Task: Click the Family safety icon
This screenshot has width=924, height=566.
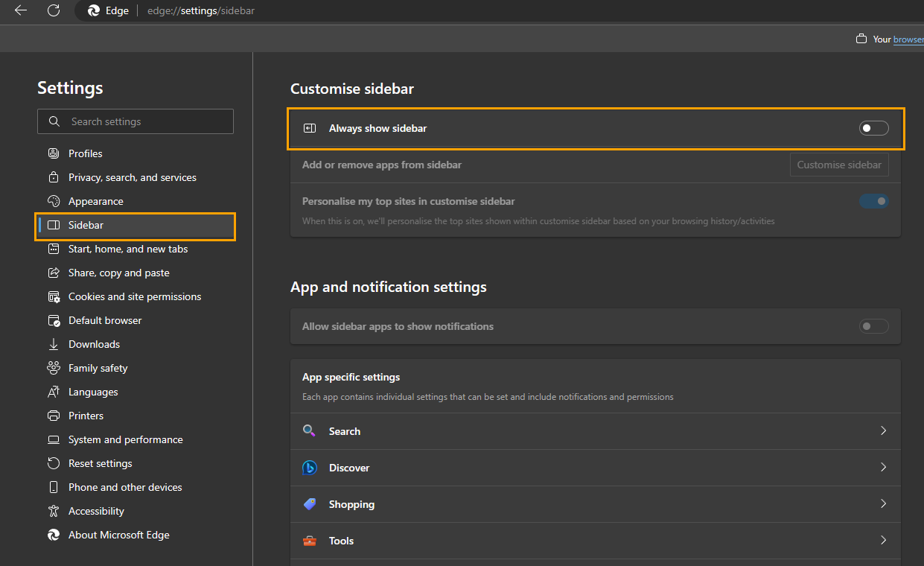Action: (54, 368)
